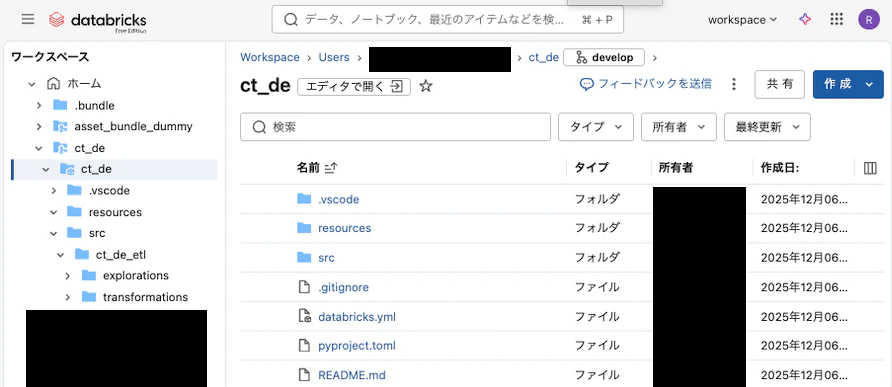This screenshot has width=892, height=387.
Task: Open the Databricks Assistant sparkle icon
Action: click(805, 19)
